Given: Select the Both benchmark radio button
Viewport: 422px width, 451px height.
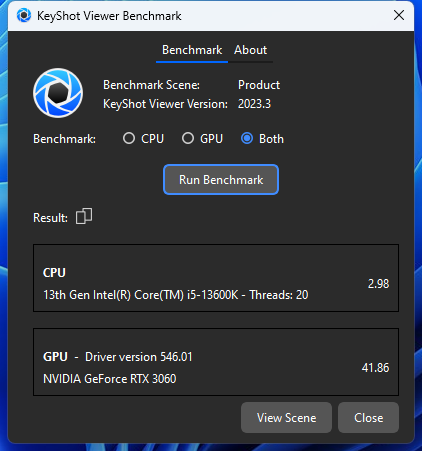Looking at the screenshot, I should (247, 138).
